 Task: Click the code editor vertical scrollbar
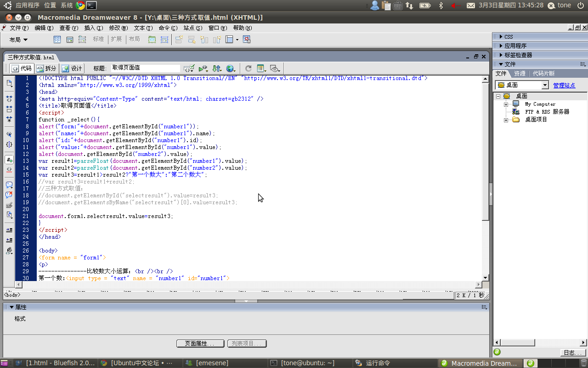486,178
